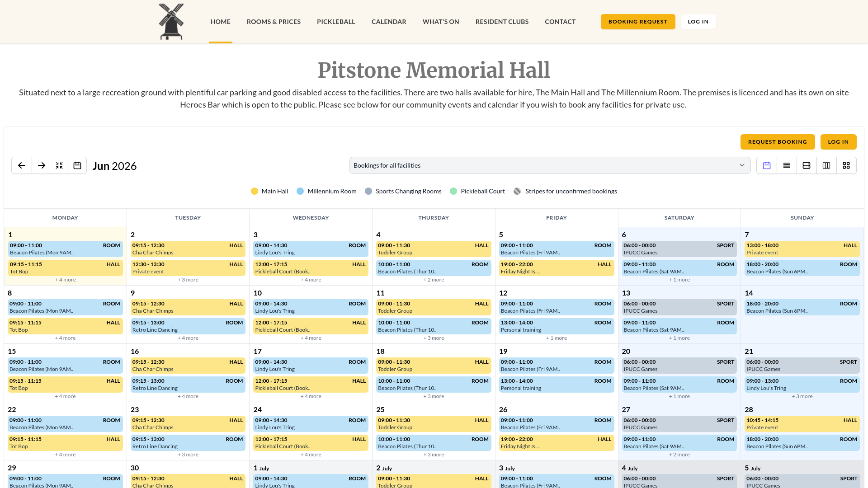Open Pickleball Court booking on June 17
Image resolution: width=868 pixels, height=488 pixels.
click(x=311, y=385)
